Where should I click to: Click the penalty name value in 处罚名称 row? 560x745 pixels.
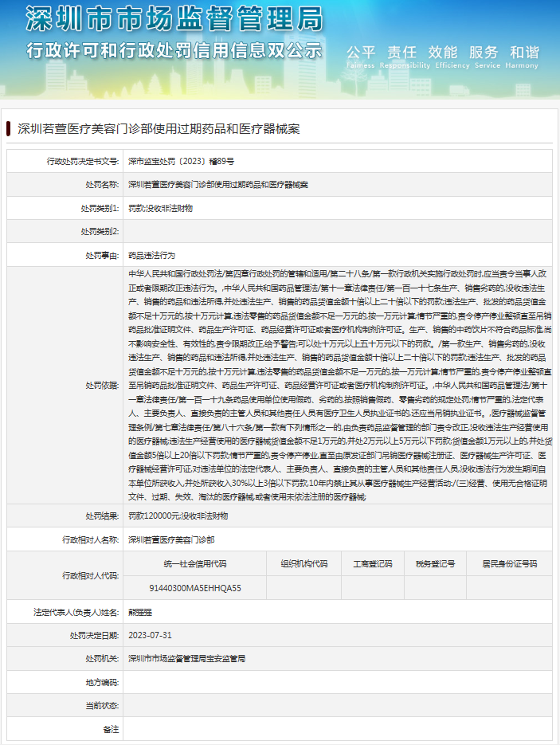click(x=218, y=185)
